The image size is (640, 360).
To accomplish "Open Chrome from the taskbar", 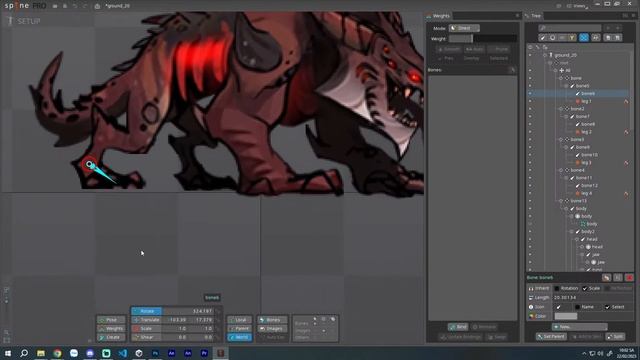I will pos(57,353).
